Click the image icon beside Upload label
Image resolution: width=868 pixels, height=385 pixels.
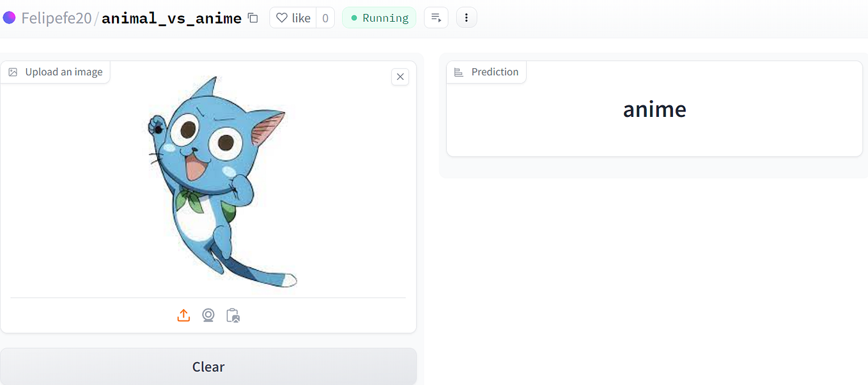(13, 72)
